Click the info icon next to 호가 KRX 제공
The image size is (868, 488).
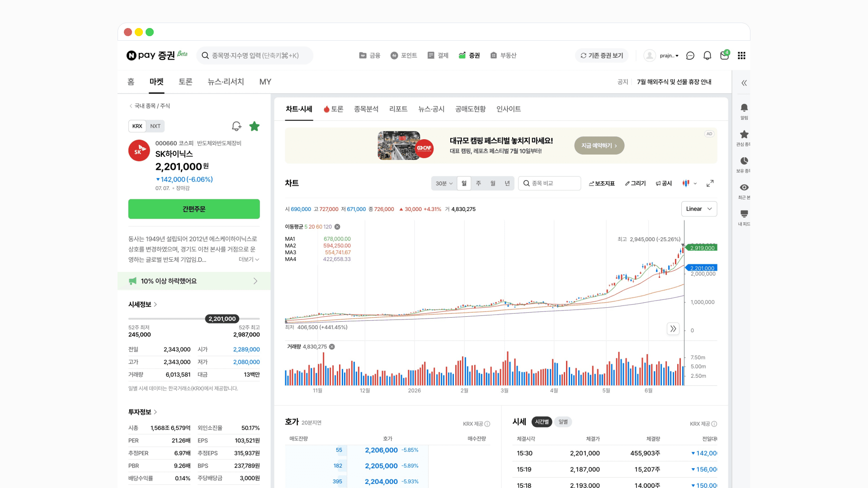click(x=487, y=424)
